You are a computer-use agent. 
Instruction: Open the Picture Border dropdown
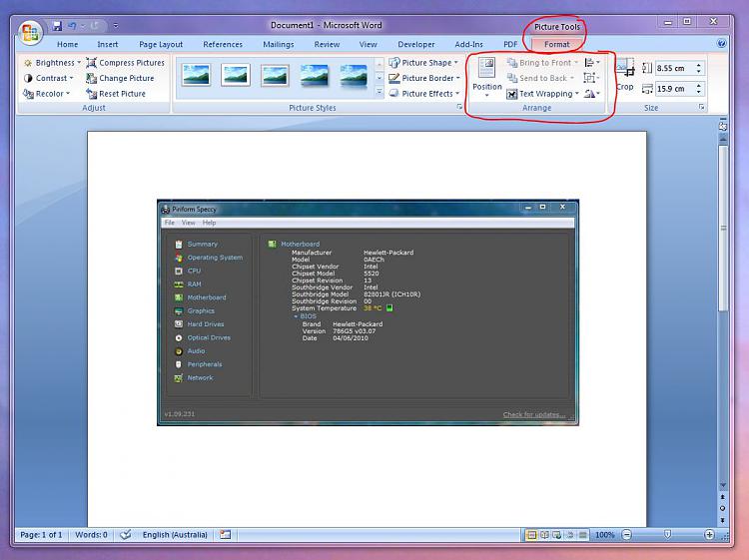424,78
